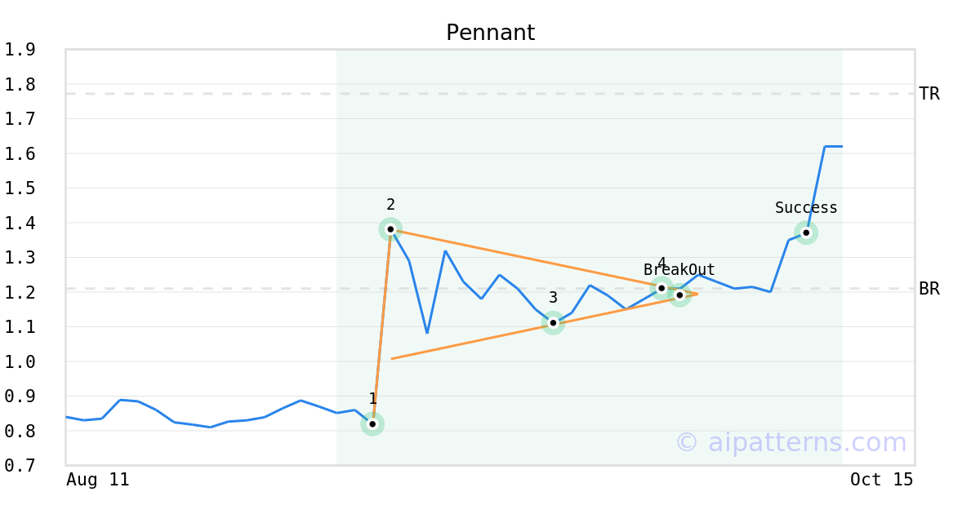
Task: Click the 1.9 y-axis tick label
Action: coord(20,50)
